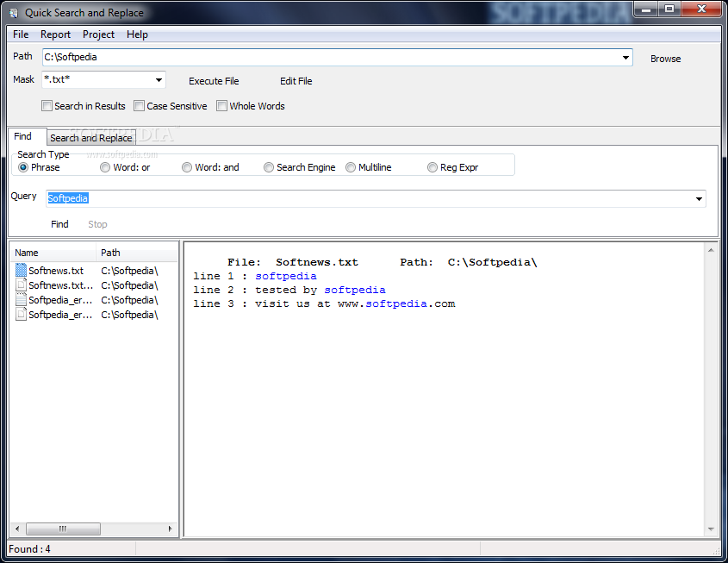Toggle the Case Sensitive checkbox
The image size is (728, 563).
tap(139, 106)
